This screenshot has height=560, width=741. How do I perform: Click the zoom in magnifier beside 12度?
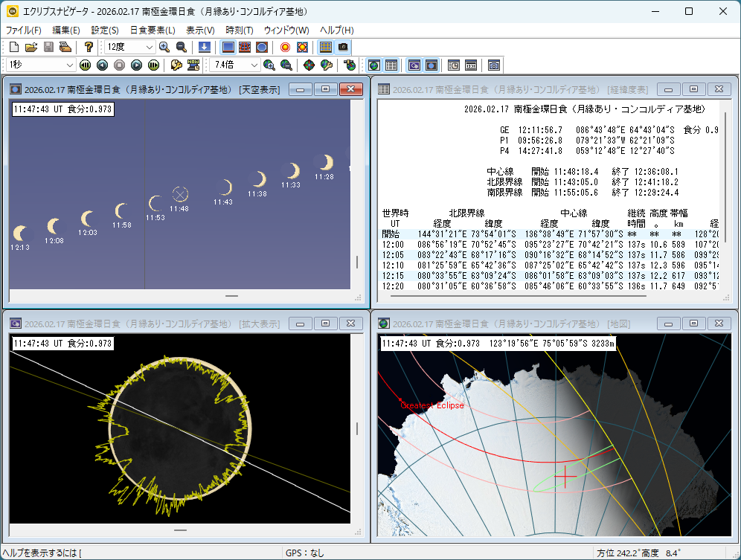point(164,47)
